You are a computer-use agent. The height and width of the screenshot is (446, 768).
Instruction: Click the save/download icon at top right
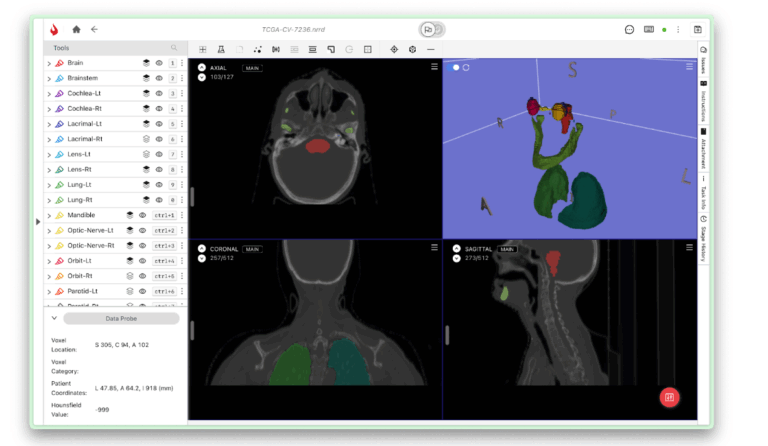click(x=697, y=30)
